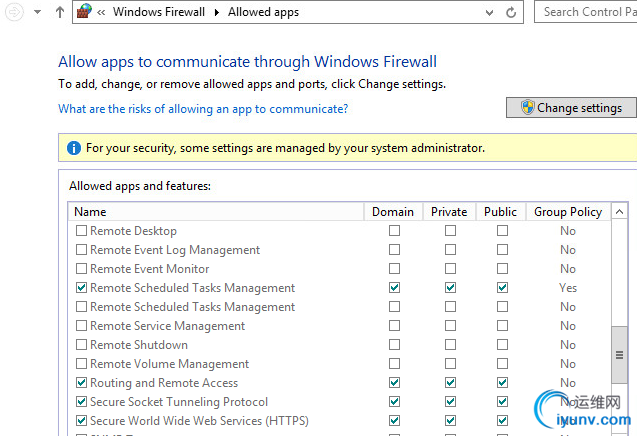Click 'No' Group Policy value for Remote Desktop

568,231
